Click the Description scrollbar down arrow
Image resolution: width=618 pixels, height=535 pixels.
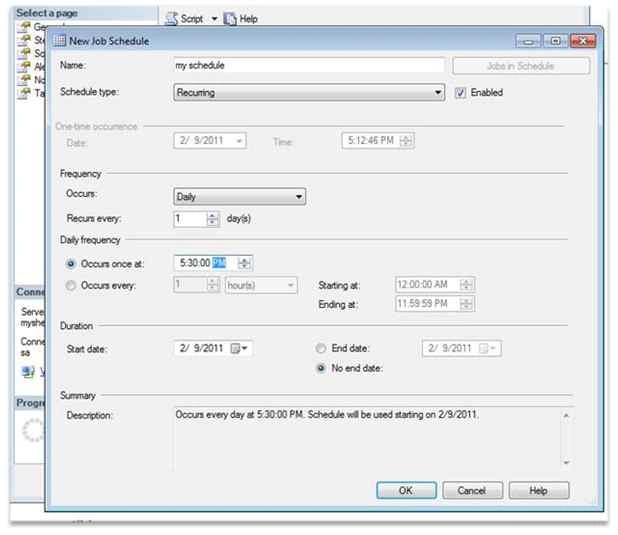pos(566,462)
